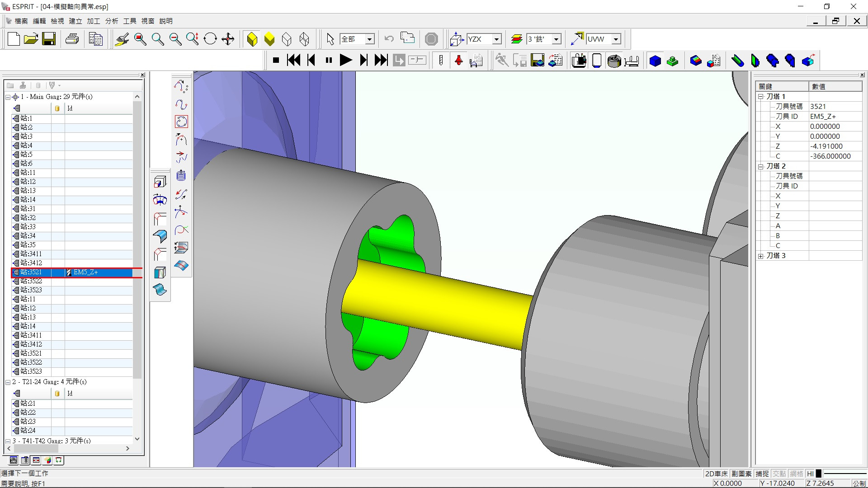Click the spiral helix tool icon
868x488 pixels.
pos(181,175)
